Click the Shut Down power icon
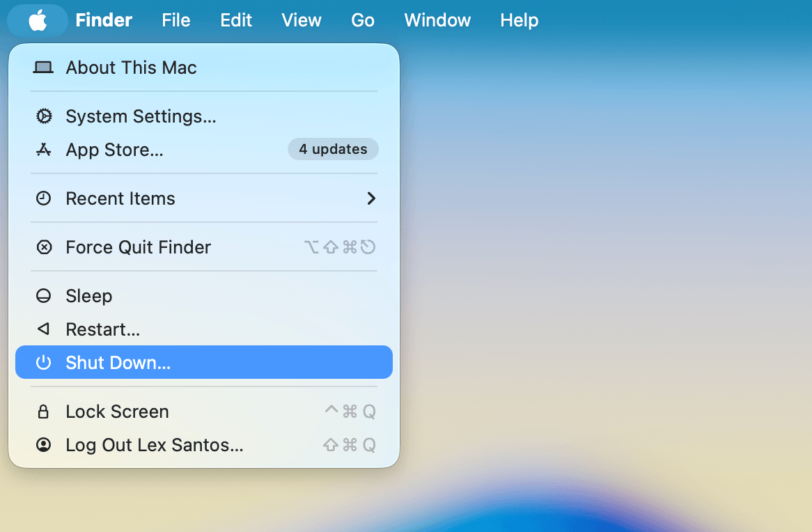812x532 pixels. click(x=43, y=362)
